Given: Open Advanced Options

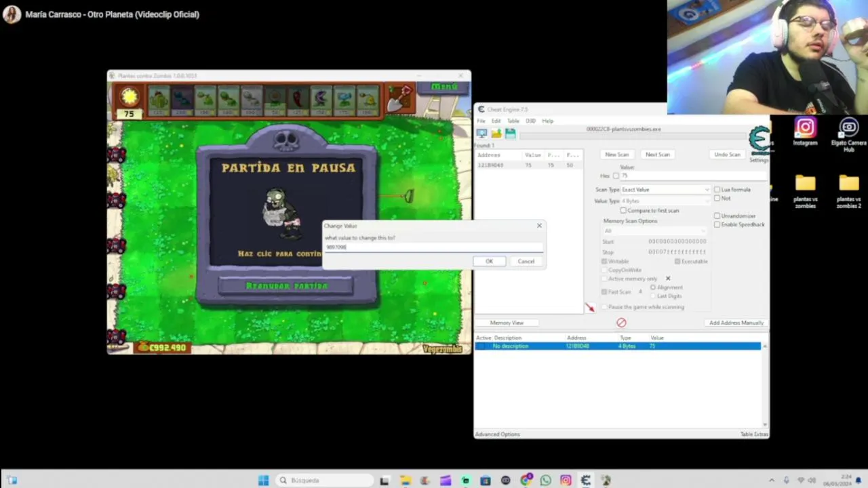Looking at the screenshot, I should (x=498, y=434).
